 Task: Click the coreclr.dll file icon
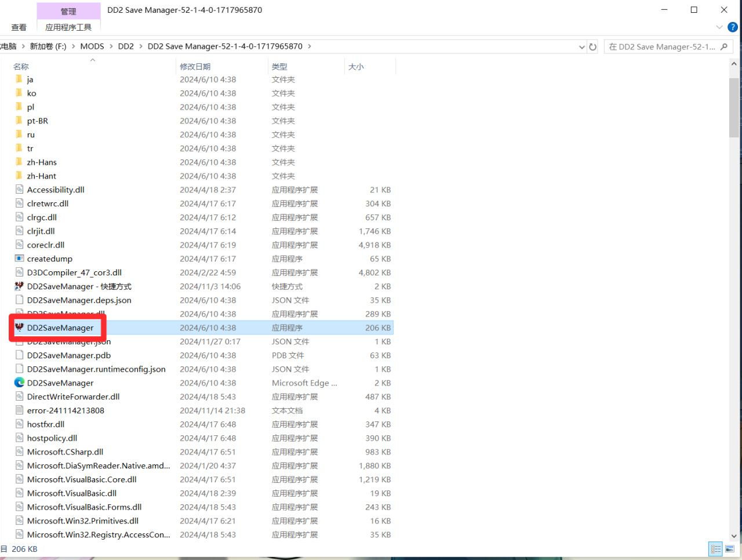click(x=19, y=245)
